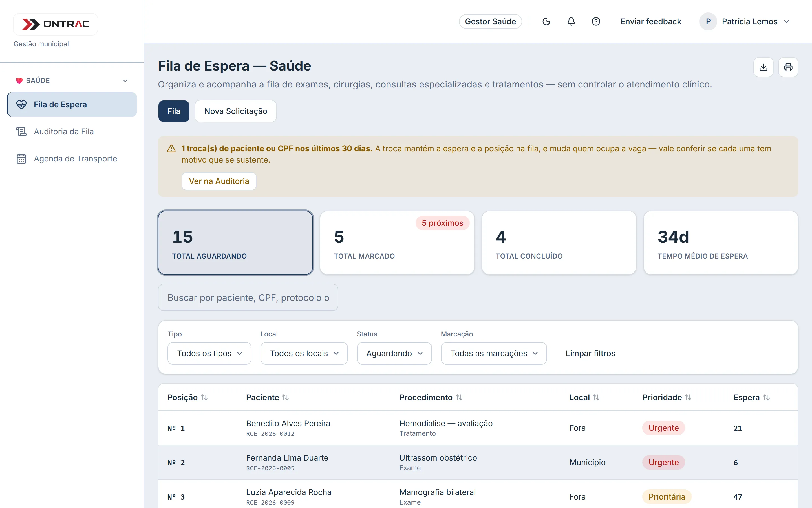The image size is (812, 508).
Task: Click the print icon button
Action: point(788,67)
